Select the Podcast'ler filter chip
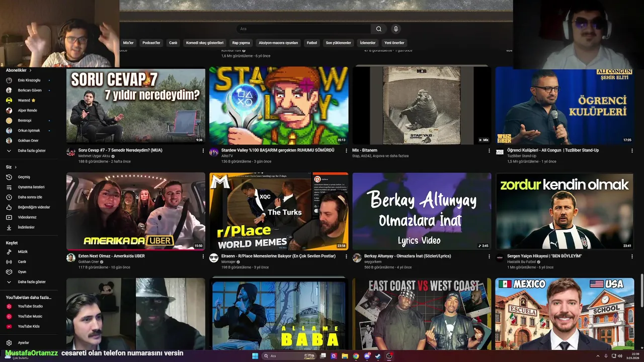The height and width of the screenshot is (362, 644). pos(151,43)
